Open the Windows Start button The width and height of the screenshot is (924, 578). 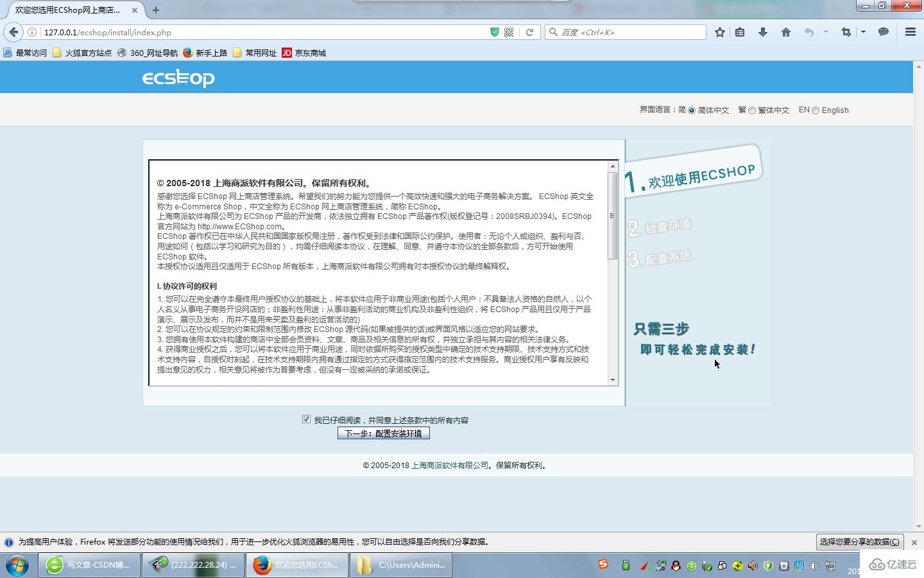[17, 565]
